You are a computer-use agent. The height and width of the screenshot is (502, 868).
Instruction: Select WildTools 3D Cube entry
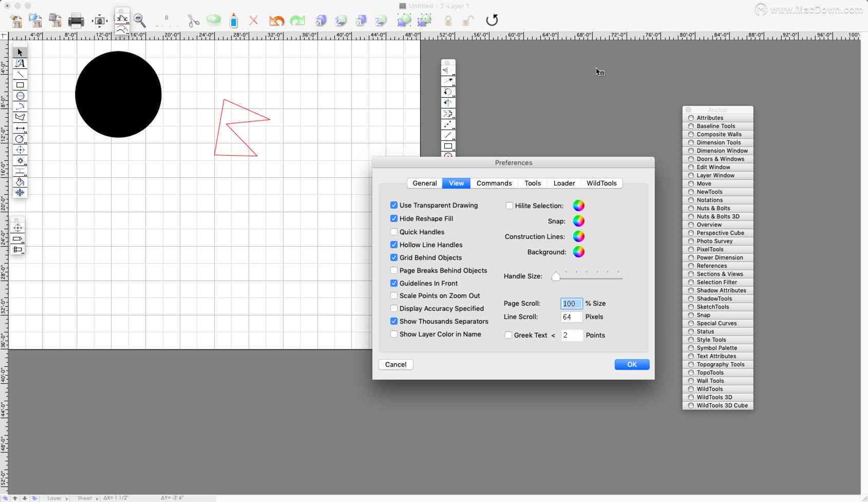point(718,405)
